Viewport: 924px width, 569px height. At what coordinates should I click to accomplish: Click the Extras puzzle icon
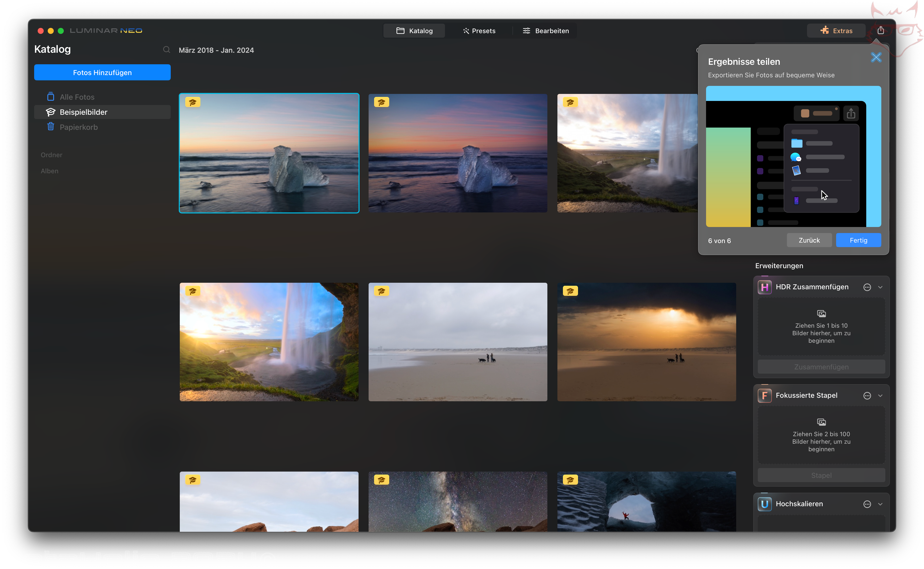(825, 30)
